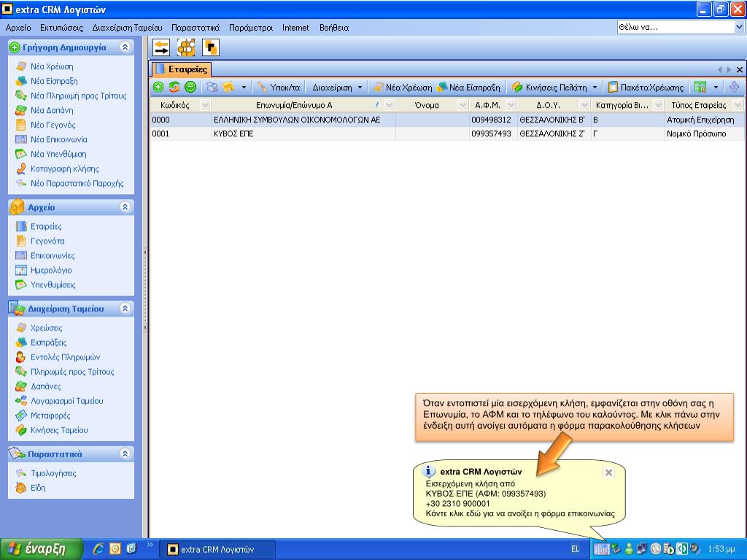Screen dimensions: 747x560
Task: Open Επικοινωνίες in Αρχείο panel
Action: point(53,256)
